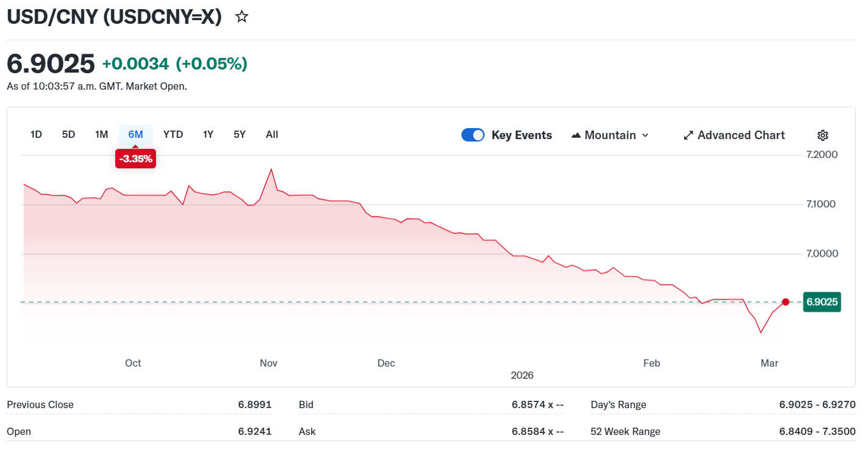Screen dimensions: 868x449
Task: Click the chart low point near Mar
Action: click(761, 332)
